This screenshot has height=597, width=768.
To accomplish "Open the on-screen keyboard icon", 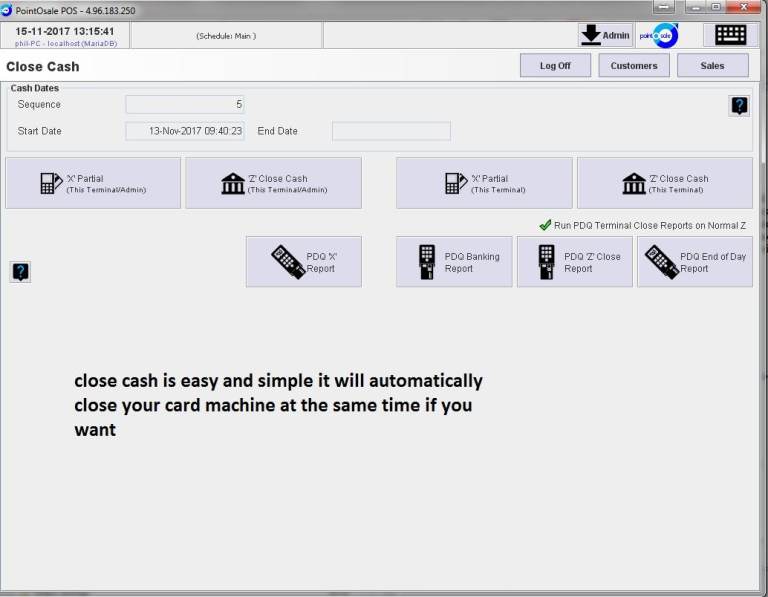I will click(x=730, y=35).
